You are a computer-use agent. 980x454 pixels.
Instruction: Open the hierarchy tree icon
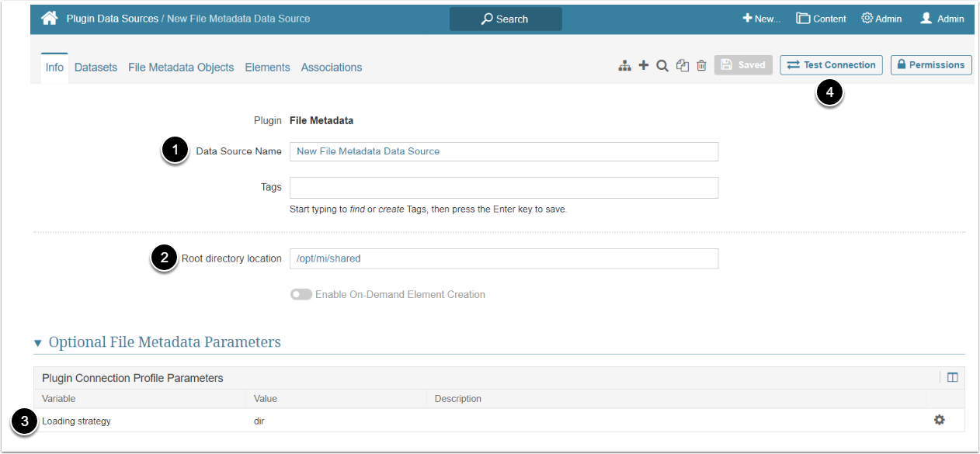click(x=624, y=66)
